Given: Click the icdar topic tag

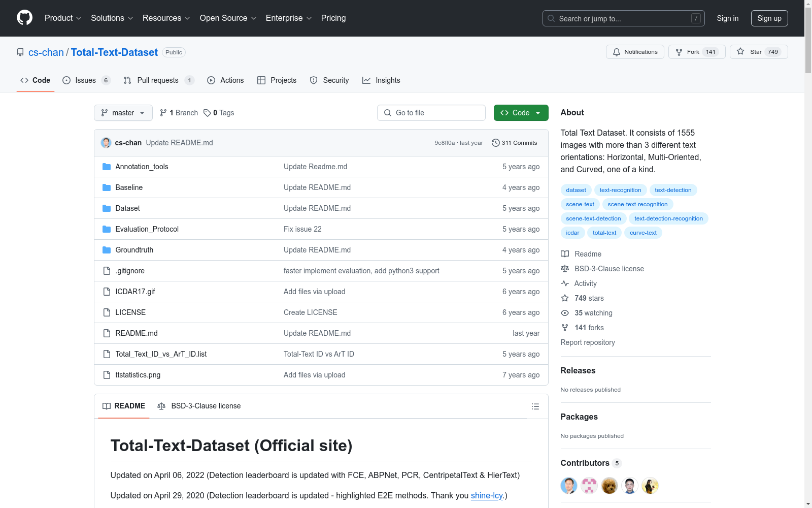Looking at the screenshot, I should [x=572, y=233].
